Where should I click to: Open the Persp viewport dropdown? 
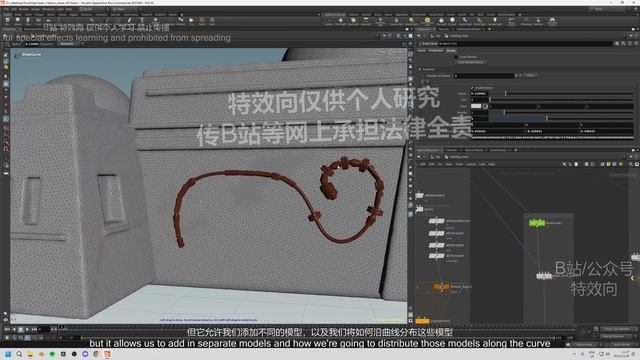(382, 52)
